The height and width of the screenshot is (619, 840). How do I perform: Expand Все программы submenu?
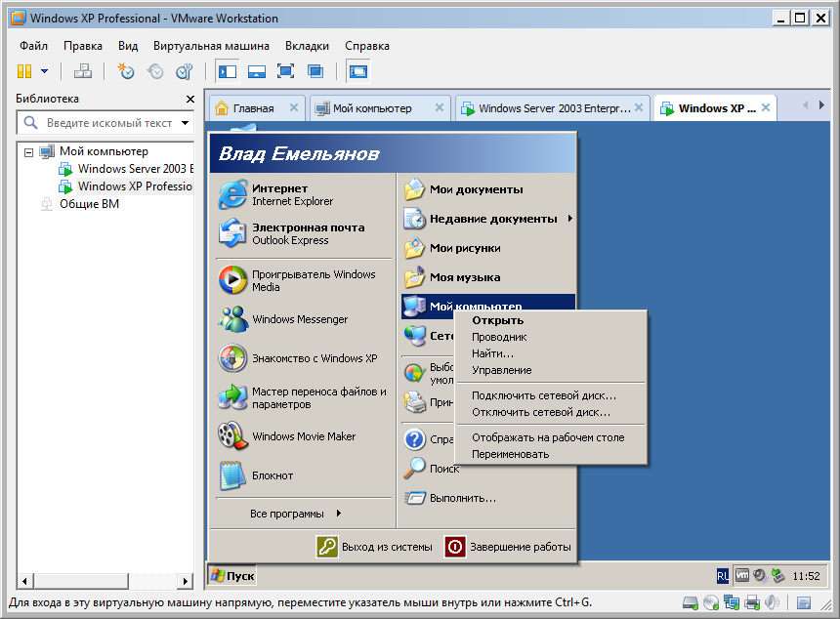pos(296,514)
